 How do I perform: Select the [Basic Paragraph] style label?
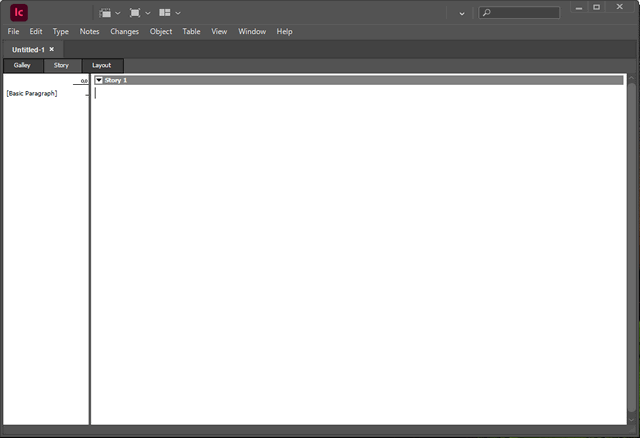pyautogui.click(x=32, y=93)
